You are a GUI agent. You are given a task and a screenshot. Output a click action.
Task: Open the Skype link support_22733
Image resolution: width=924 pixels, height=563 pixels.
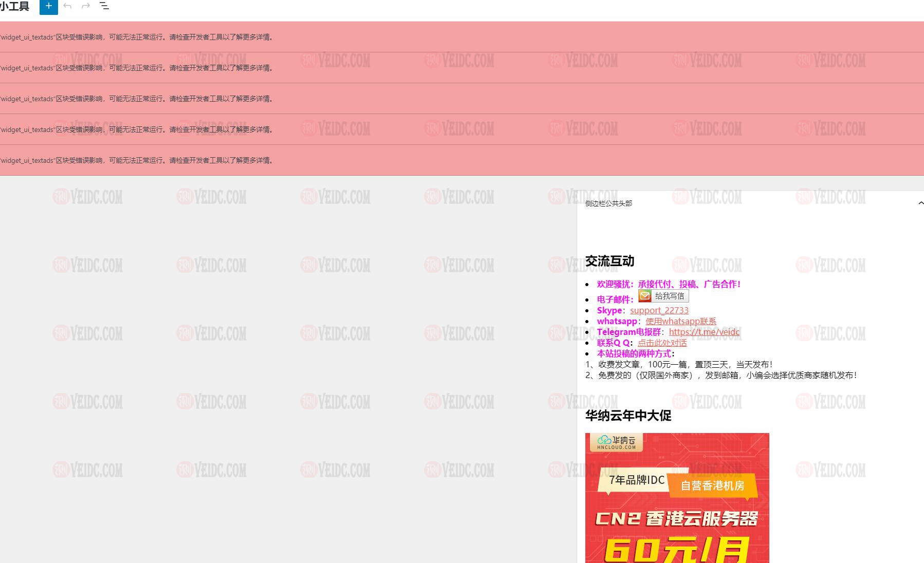(659, 310)
